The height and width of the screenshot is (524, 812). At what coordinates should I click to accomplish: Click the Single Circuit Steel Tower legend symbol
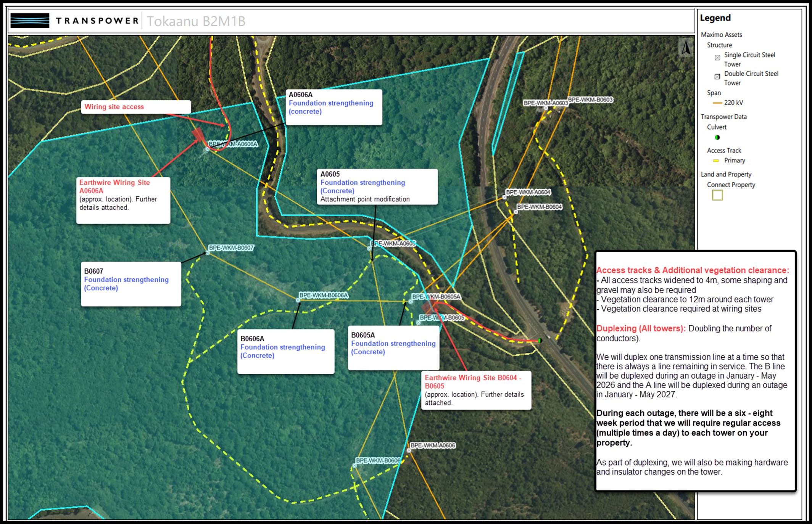coord(717,58)
